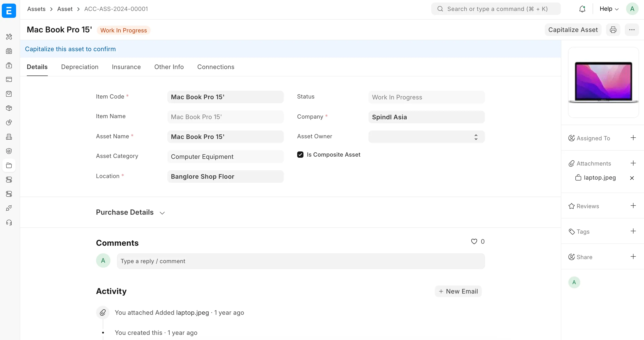Collapse the Purchase Details section

pyautogui.click(x=162, y=213)
